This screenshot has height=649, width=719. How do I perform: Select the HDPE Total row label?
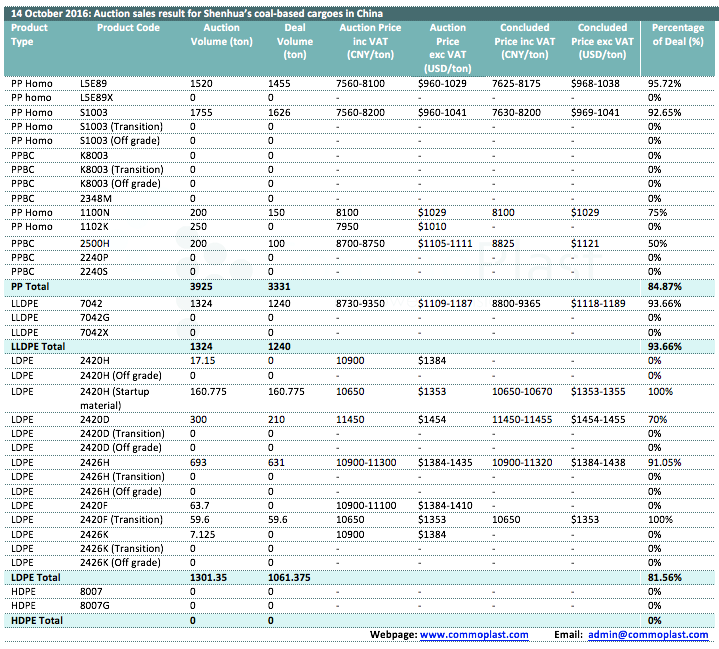(x=35, y=621)
